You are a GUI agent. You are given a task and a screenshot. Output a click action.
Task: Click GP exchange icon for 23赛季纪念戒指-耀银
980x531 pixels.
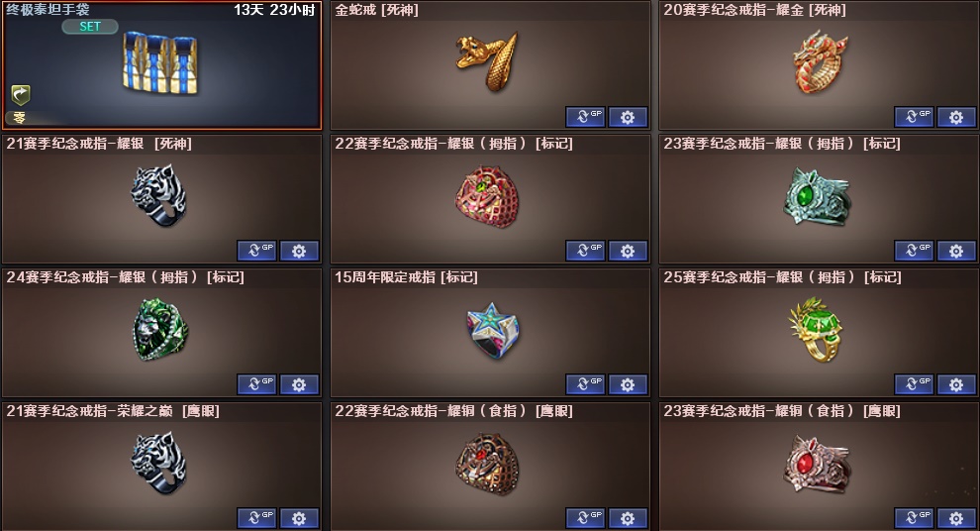(914, 251)
